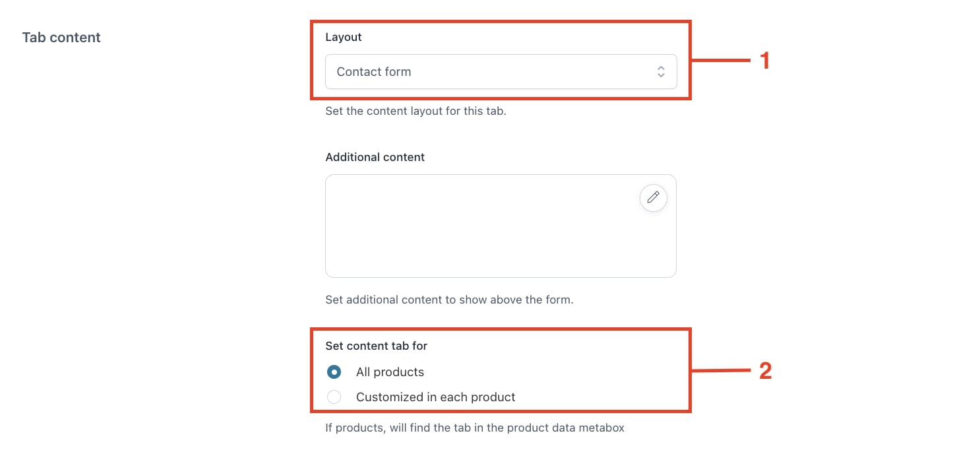Open the Layout dropdown showing Contact form
Viewport: 980px width, 458px height.
pos(501,71)
